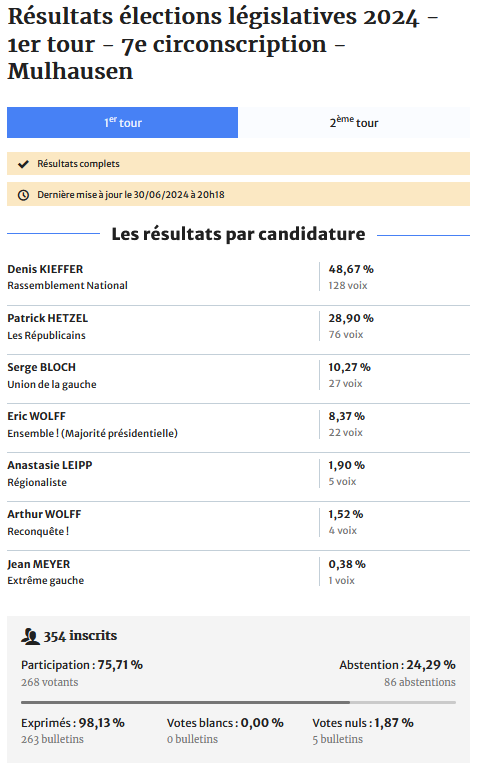Click the 48,67 % score of Rassemblement National

click(351, 269)
